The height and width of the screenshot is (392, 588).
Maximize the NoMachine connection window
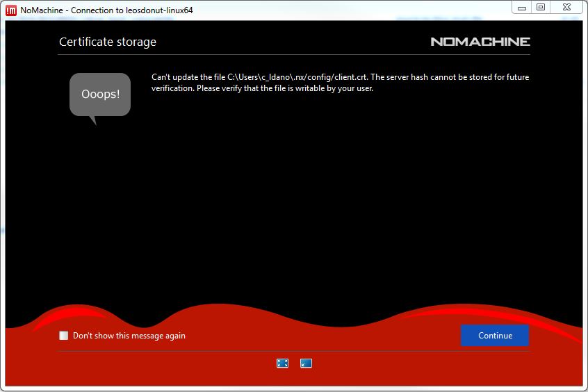point(540,8)
